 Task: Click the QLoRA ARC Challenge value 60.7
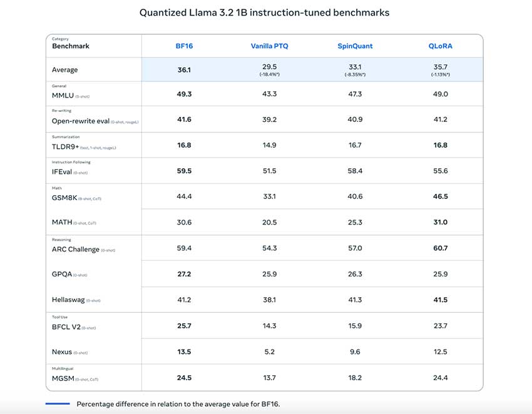(x=440, y=248)
